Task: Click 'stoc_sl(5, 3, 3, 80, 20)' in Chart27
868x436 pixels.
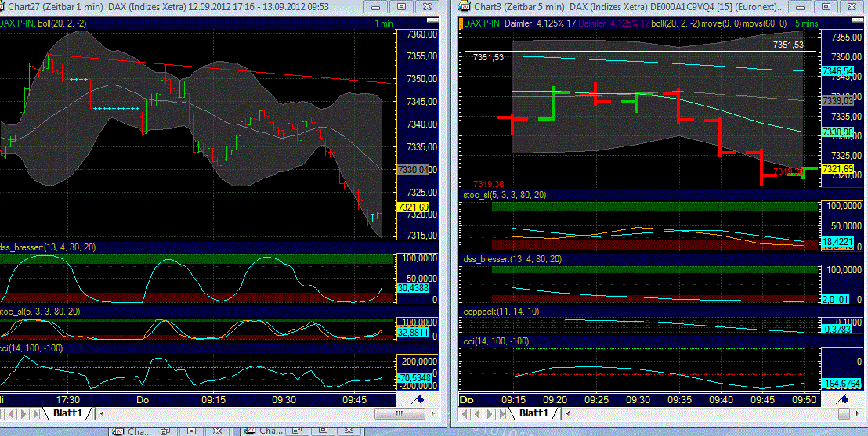Action: click(x=40, y=312)
